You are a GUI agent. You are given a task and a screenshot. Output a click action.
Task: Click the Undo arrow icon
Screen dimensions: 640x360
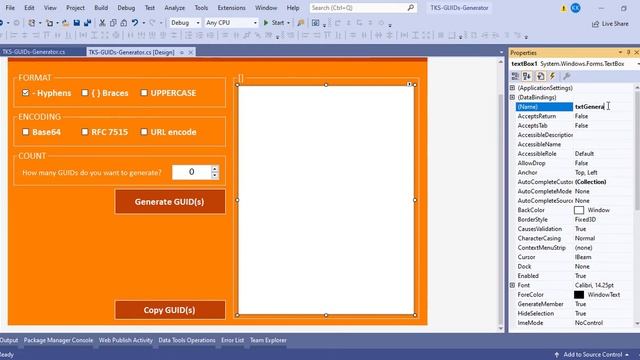click(135, 23)
